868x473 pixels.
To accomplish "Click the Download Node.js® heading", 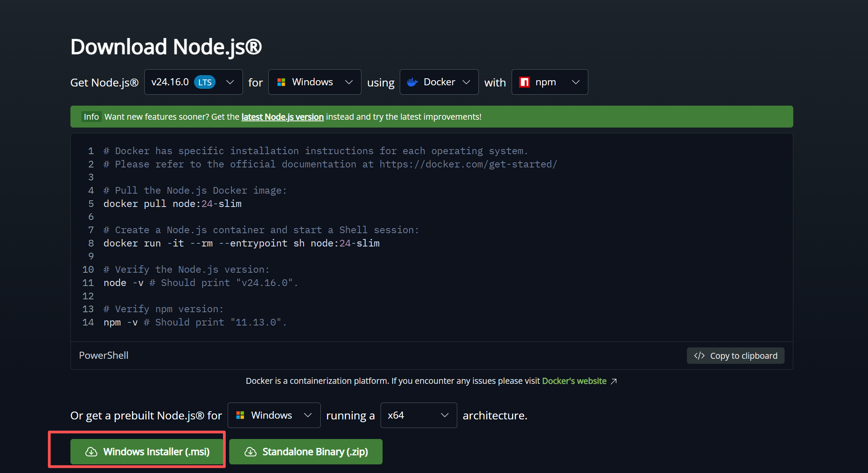I will (x=166, y=47).
